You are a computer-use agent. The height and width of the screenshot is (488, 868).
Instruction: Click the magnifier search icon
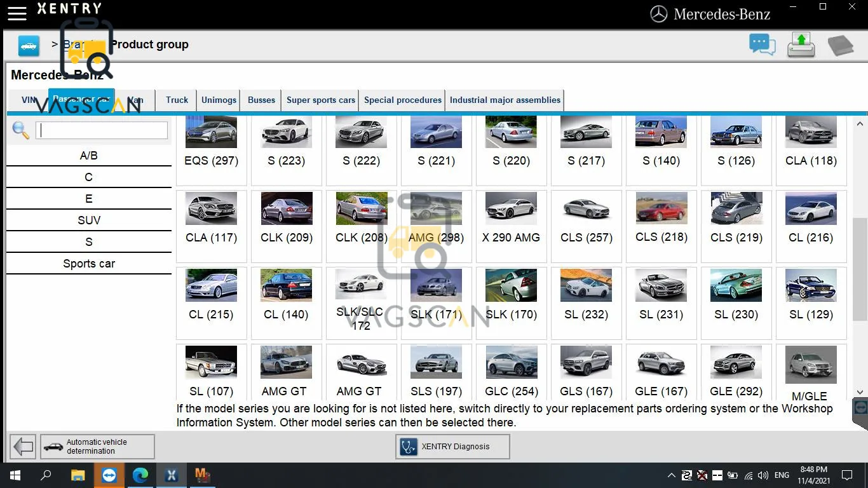(x=21, y=130)
